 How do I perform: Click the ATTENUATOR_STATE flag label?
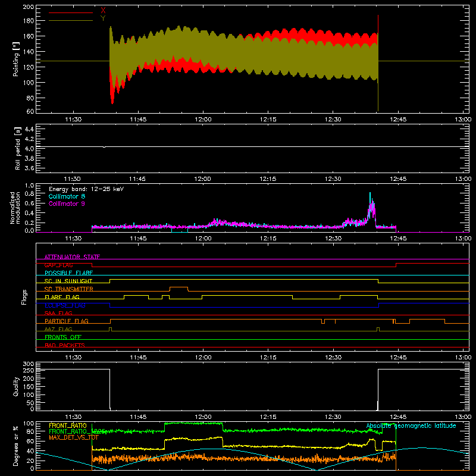72,257
